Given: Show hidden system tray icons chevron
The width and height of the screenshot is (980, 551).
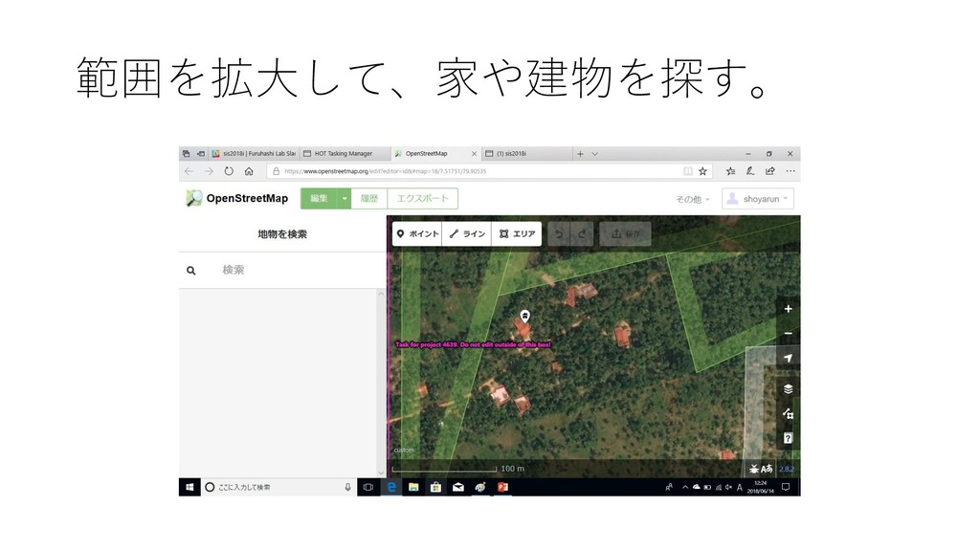Looking at the screenshot, I should coord(685,487).
